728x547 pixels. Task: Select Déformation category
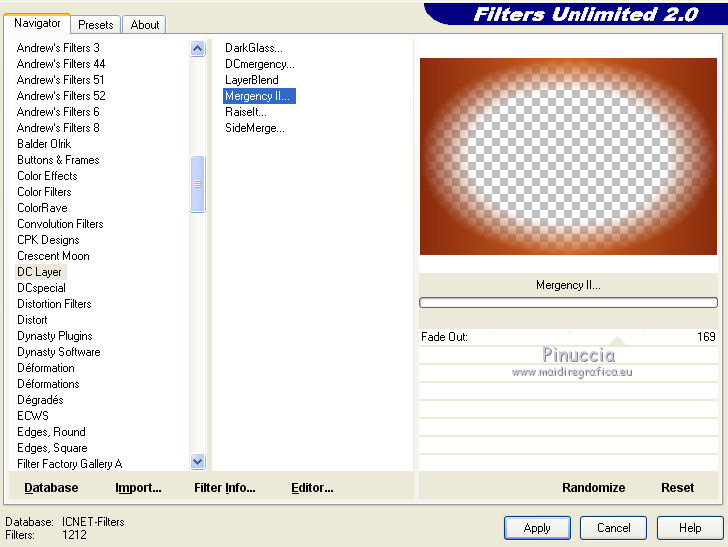46,368
